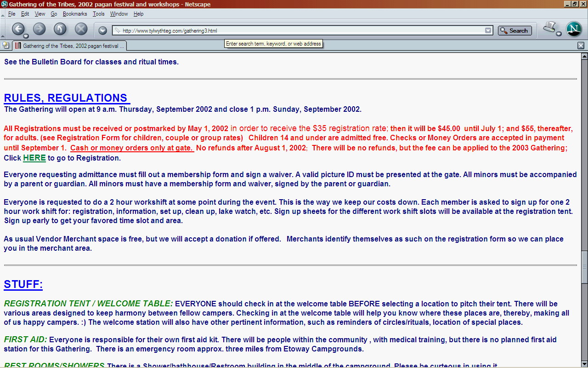Image resolution: width=588 pixels, height=368 pixels.
Task: Stop page loading with the X button
Action: [81, 29]
